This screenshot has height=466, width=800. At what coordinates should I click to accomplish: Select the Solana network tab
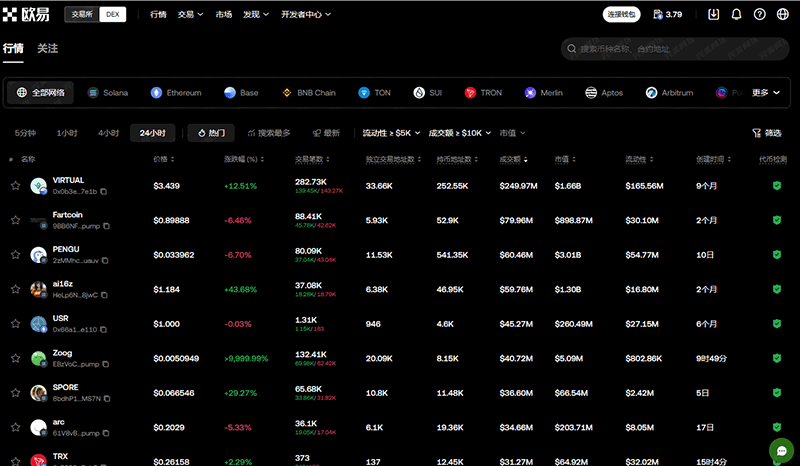tap(108, 92)
